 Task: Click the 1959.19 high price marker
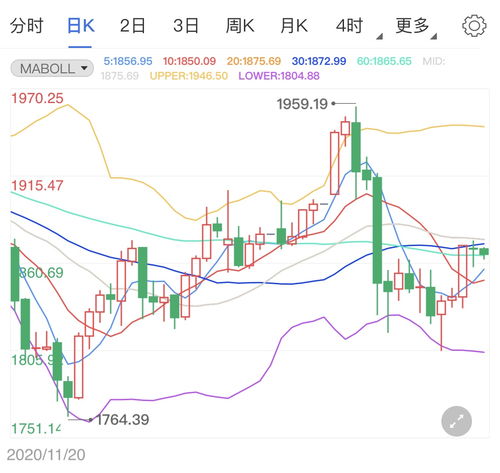pos(302,104)
